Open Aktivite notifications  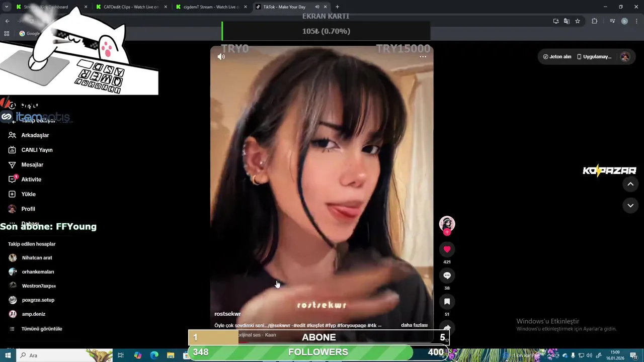pos(25,179)
